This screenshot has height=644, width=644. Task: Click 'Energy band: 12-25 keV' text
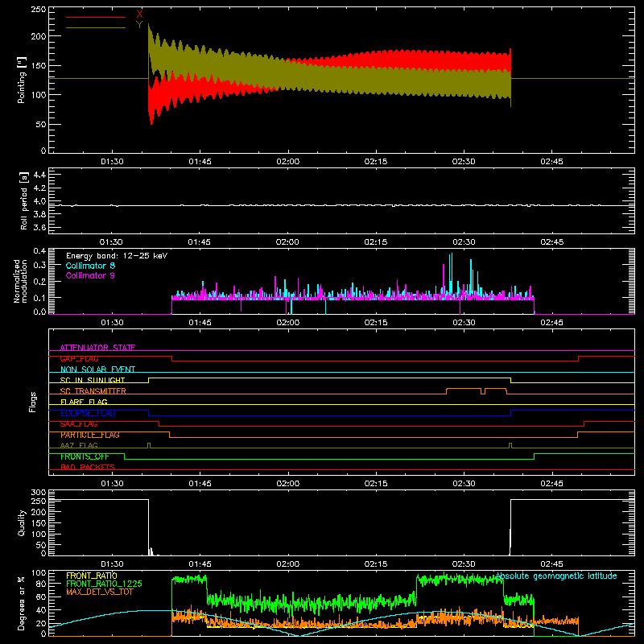117,256
